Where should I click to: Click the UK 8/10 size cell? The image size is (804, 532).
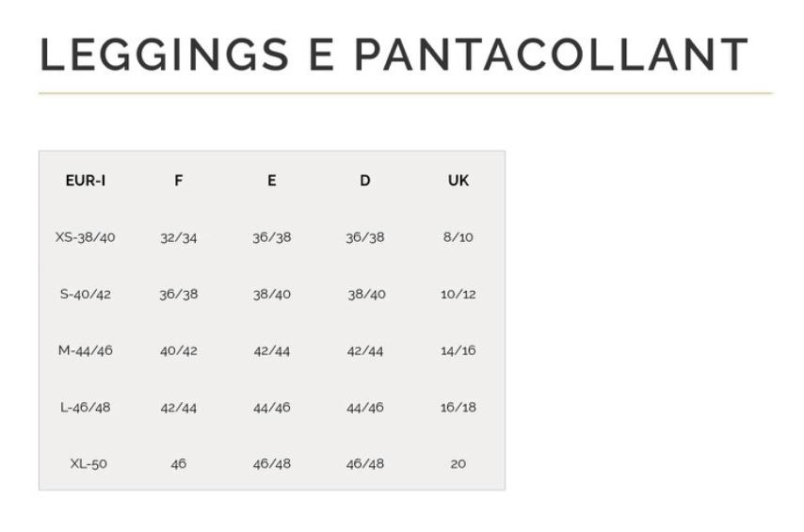[458, 237]
